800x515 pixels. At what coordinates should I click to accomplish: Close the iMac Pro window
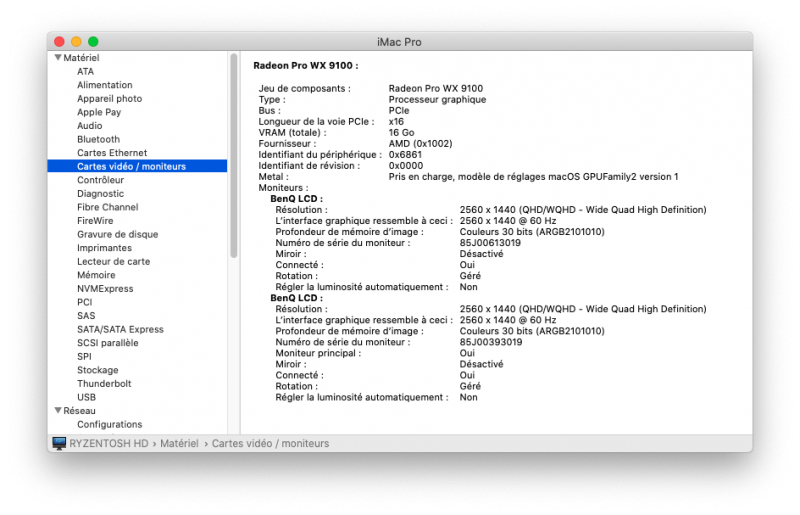coord(60,41)
